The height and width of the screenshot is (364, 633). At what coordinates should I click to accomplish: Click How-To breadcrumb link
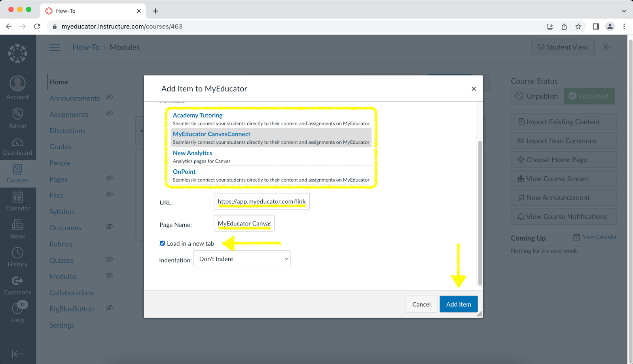point(86,47)
